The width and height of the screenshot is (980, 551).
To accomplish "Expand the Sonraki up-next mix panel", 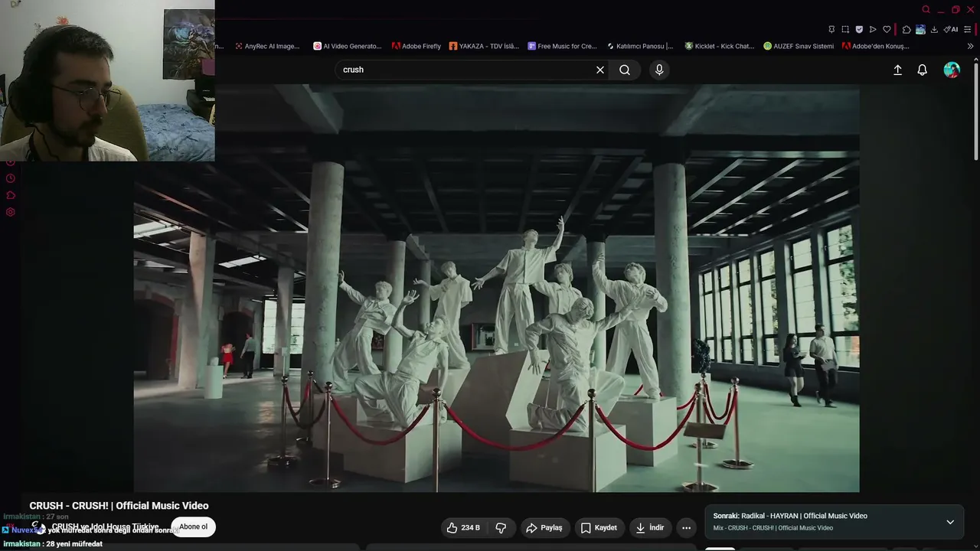I will [950, 522].
